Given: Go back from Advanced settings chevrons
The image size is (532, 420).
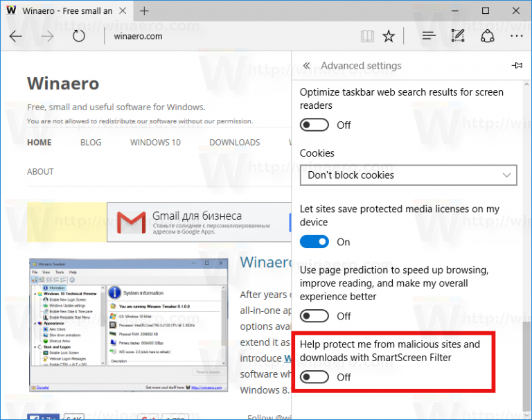Looking at the screenshot, I should (306, 66).
